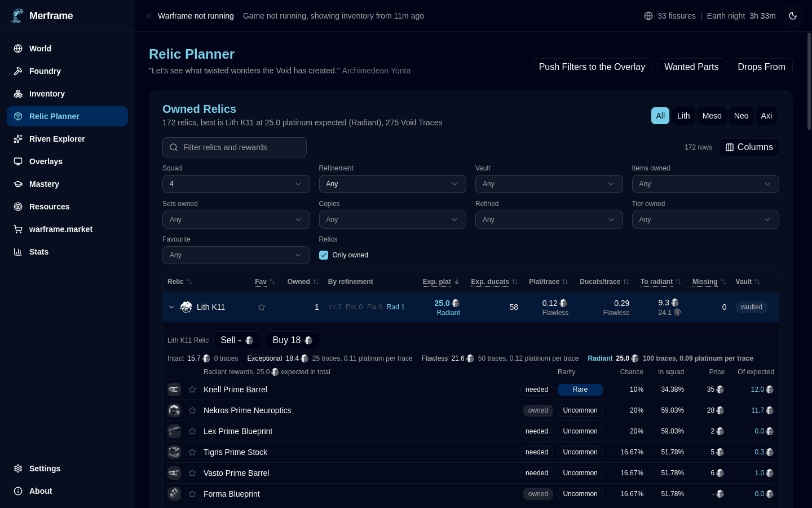Favourite Forma Blueprint star
812x508 pixels.
tap(192, 494)
